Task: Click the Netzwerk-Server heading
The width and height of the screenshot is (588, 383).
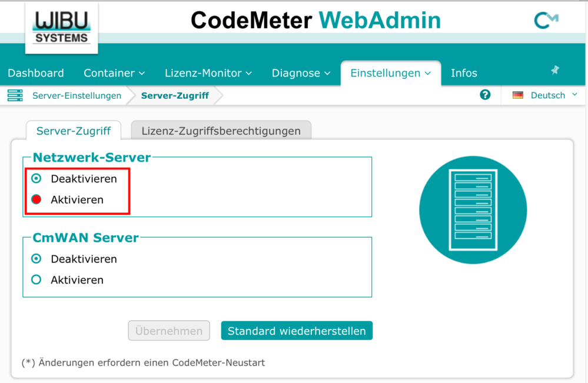Action: [92, 158]
